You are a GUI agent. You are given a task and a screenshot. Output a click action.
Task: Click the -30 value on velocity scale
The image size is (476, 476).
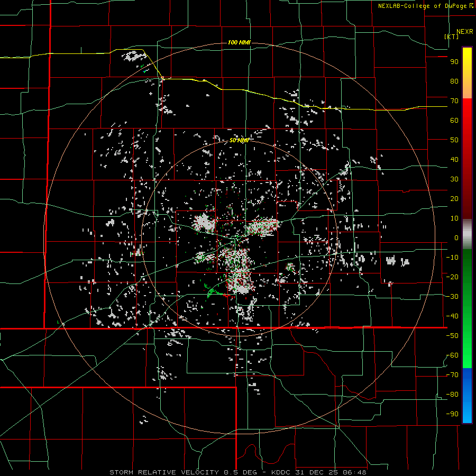pyautogui.click(x=452, y=297)
